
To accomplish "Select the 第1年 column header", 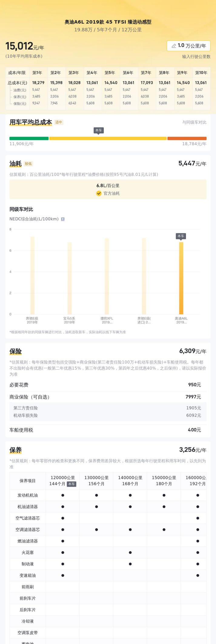I will click(x=37, y=73).
